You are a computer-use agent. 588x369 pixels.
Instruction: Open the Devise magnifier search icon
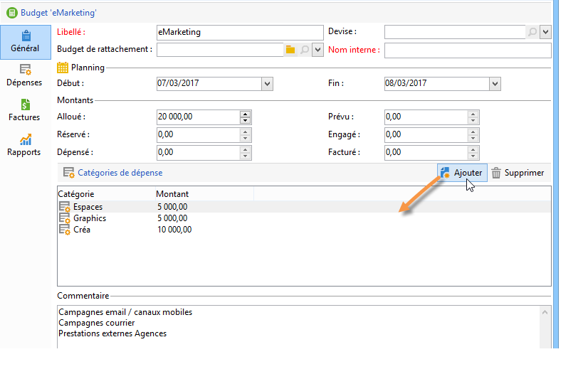532,32
